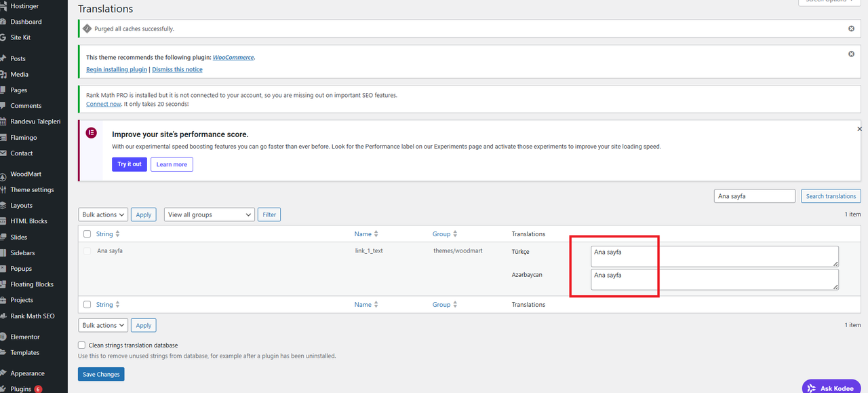Click the 'Try it out' button
The width and height of the screenshot is (868, 393).
tap(130, 164)
